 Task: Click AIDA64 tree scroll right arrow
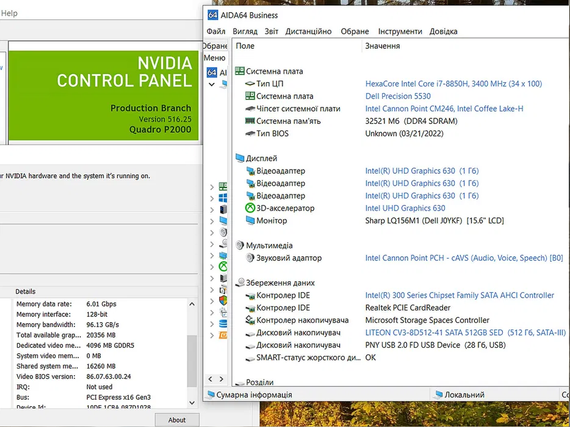221,379
